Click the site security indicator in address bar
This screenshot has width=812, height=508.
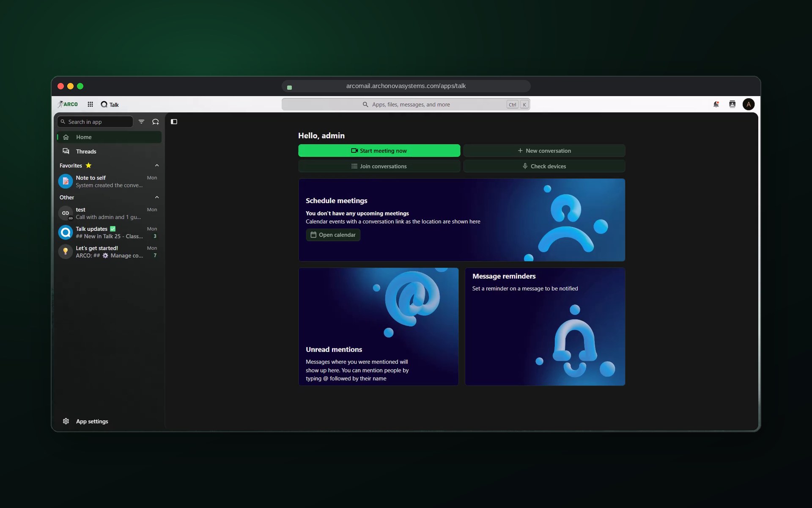[289, 87]
